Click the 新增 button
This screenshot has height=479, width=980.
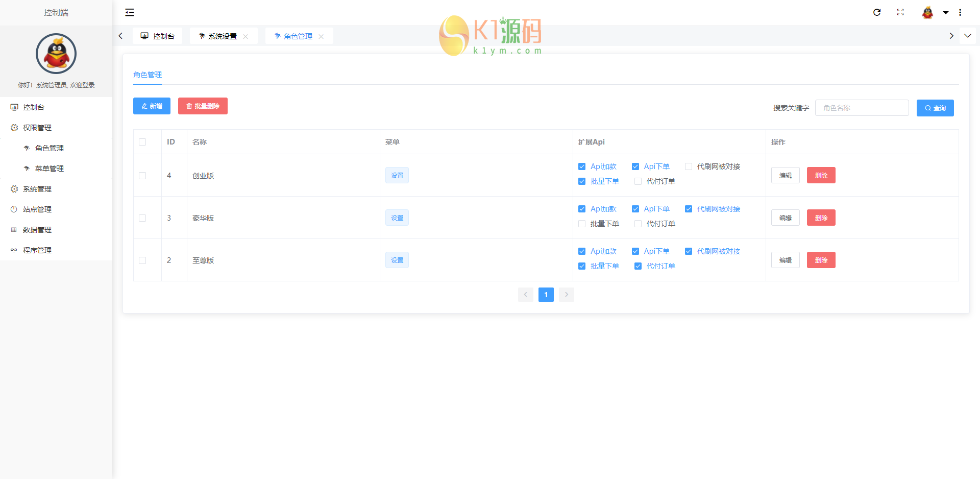[x=152, y=106]
